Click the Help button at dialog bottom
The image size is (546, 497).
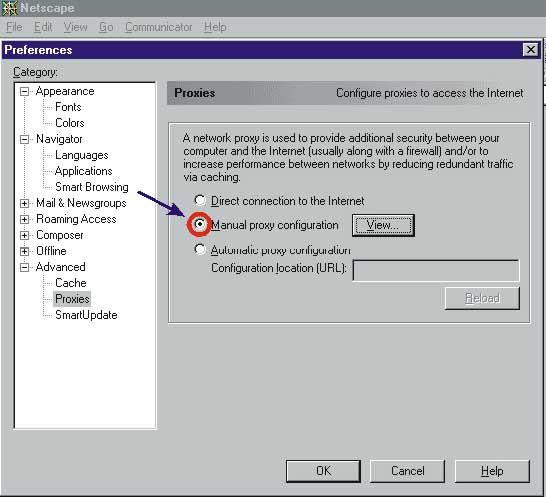coord(492,471)
